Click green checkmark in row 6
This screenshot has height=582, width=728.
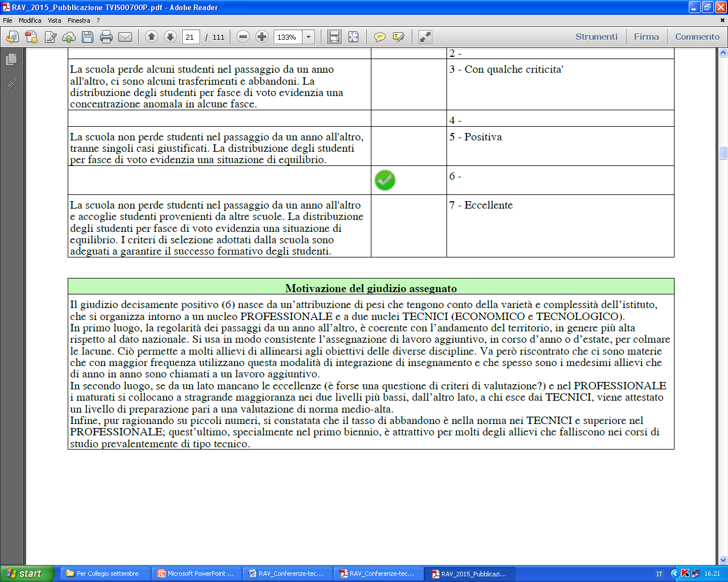(385, 180)
